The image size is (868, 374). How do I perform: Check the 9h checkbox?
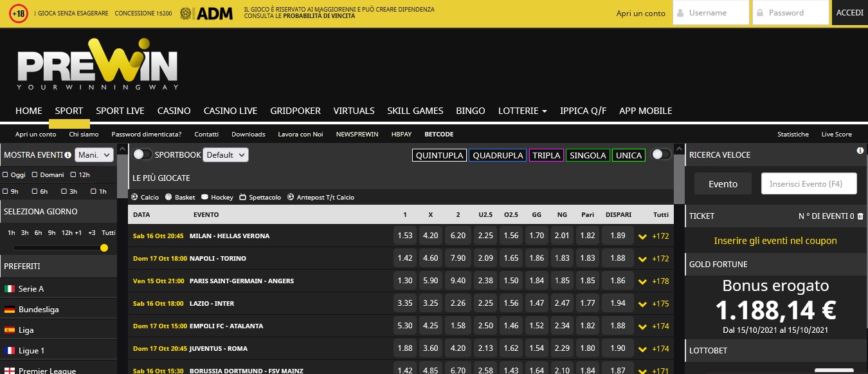point(5,191)
